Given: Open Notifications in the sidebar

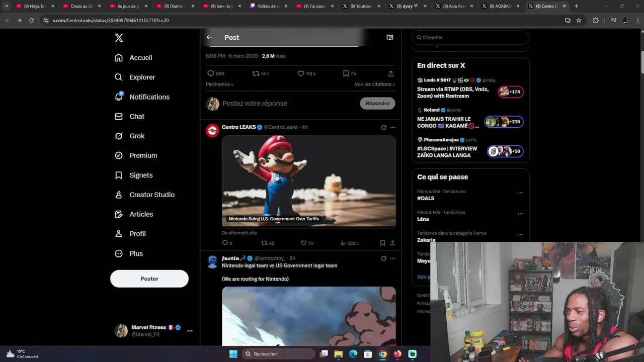Looking at the screenshot, I should pyautogui.click(x=142, y=97).
